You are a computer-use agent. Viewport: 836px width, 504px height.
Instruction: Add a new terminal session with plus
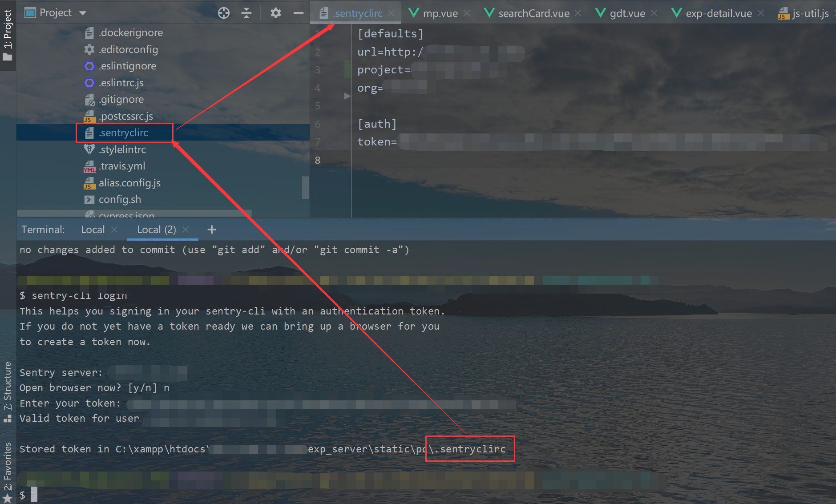[x=212, y=230]
